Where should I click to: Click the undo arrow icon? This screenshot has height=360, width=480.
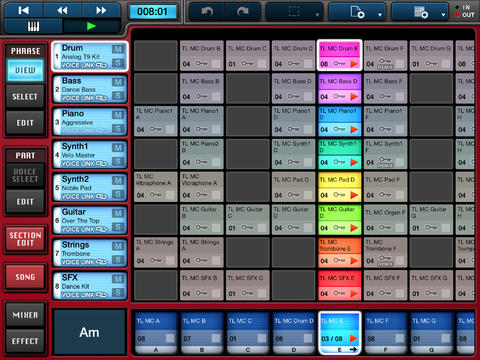pyautogui.click(x=207, y=12)
